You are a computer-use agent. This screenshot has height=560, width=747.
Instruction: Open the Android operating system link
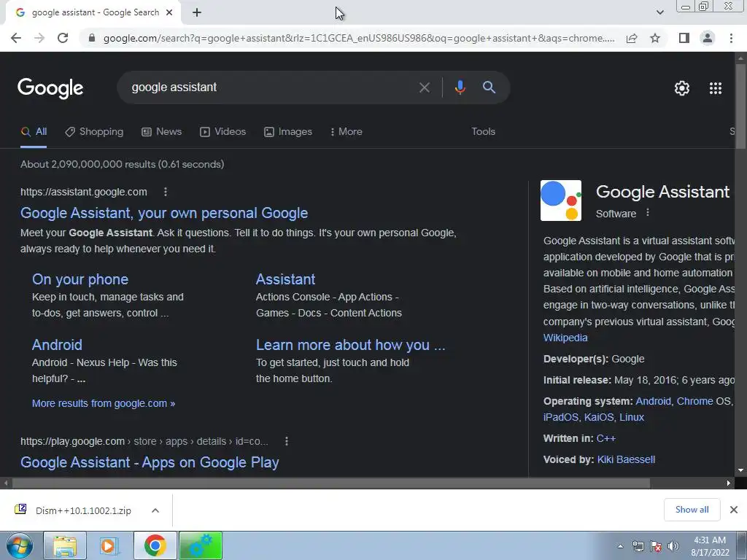(x=653, y=401)
